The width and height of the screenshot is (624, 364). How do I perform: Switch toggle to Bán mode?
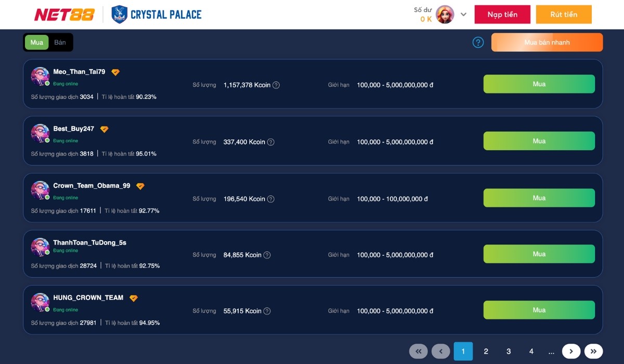(60, 43)
